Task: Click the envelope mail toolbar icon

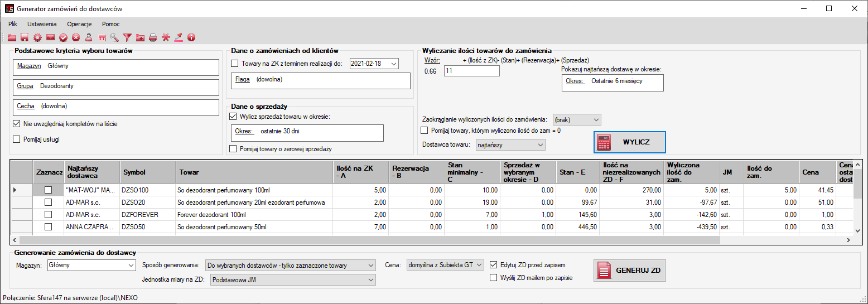Action: (x=50, y=37)
